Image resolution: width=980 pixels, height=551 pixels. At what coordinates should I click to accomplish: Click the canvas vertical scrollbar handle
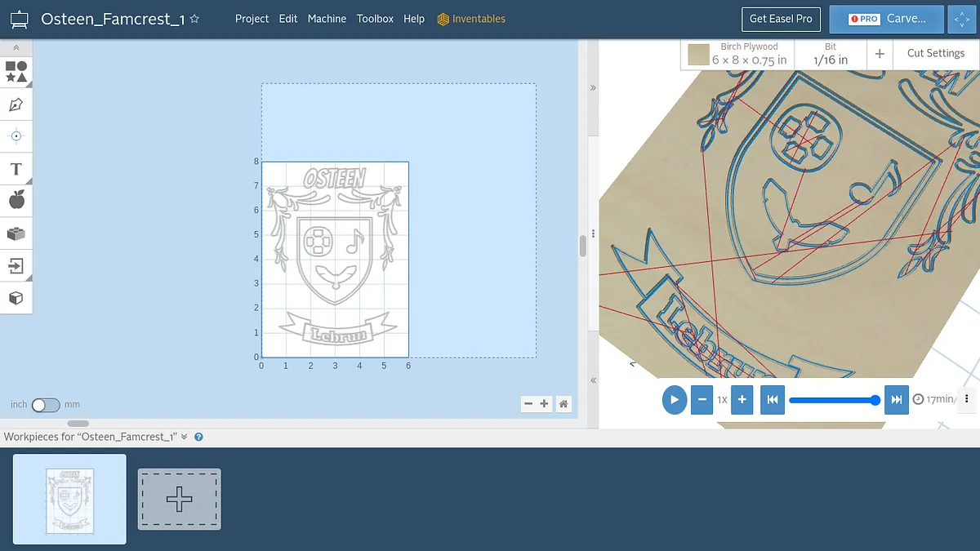582,246
